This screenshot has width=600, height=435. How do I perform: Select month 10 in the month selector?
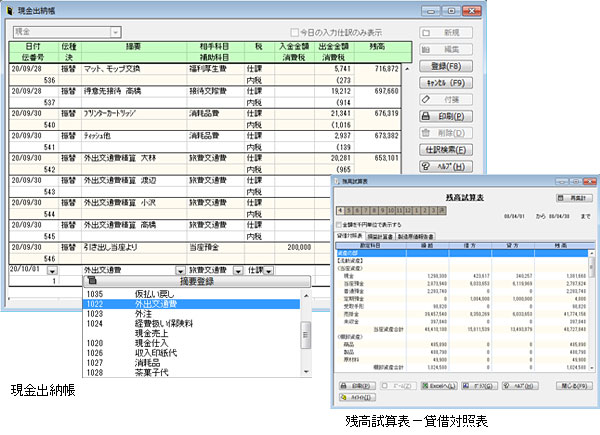point(391,210)
